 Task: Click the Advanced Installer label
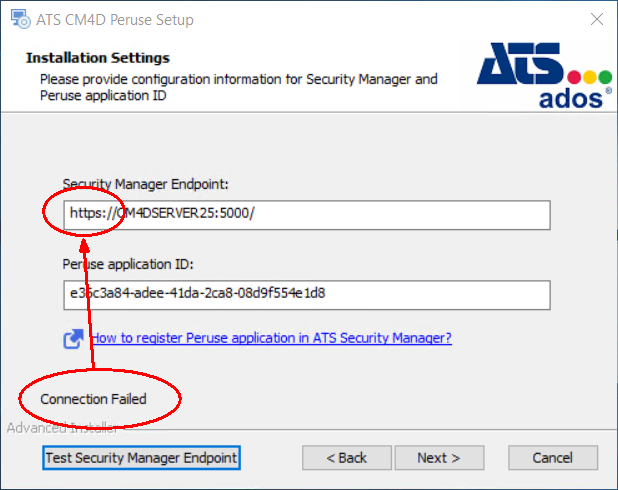pos(62,428)
